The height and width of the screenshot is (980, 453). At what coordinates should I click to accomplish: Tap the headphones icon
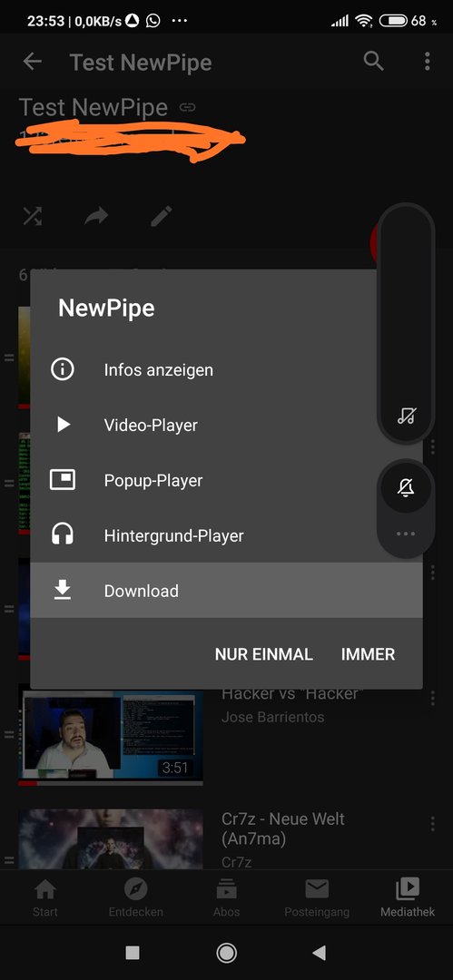point(62,535)
